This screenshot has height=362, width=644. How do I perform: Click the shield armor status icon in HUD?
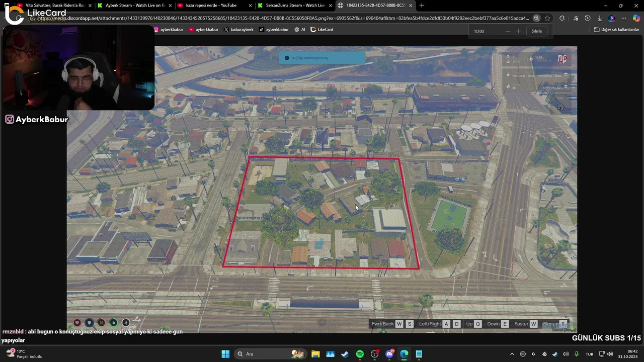(89, 323)
